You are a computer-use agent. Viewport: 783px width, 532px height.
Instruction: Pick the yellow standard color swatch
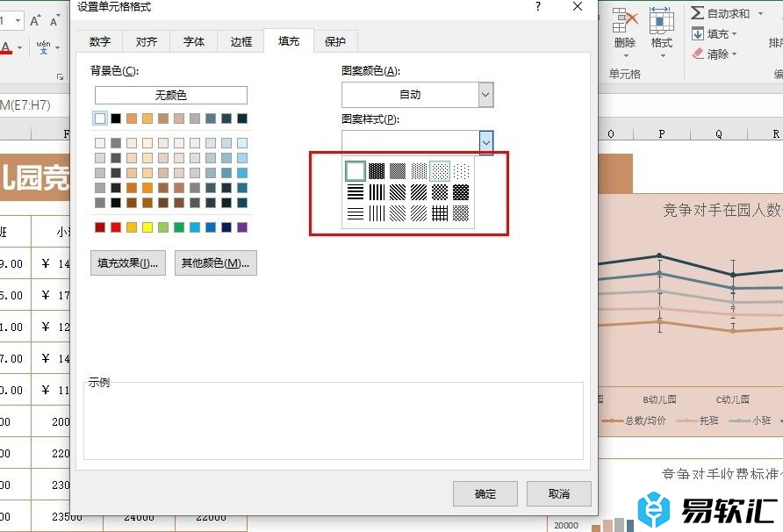tap(147, 227)
